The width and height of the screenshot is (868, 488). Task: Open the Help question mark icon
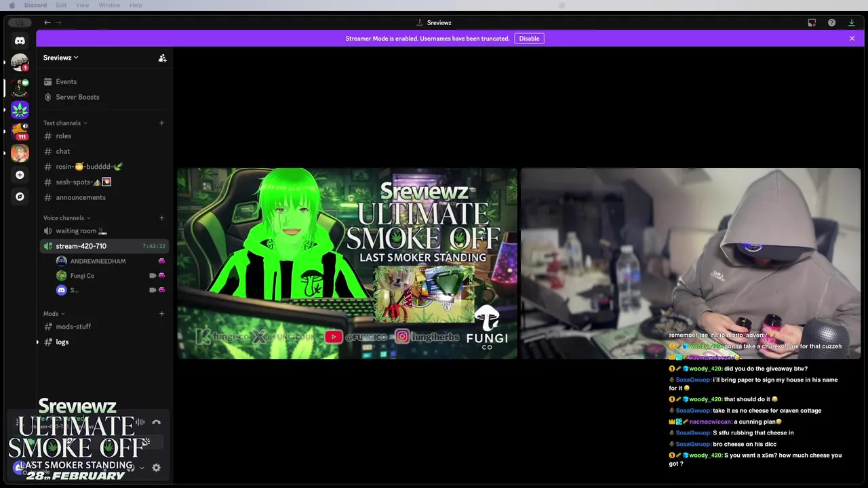831,22
